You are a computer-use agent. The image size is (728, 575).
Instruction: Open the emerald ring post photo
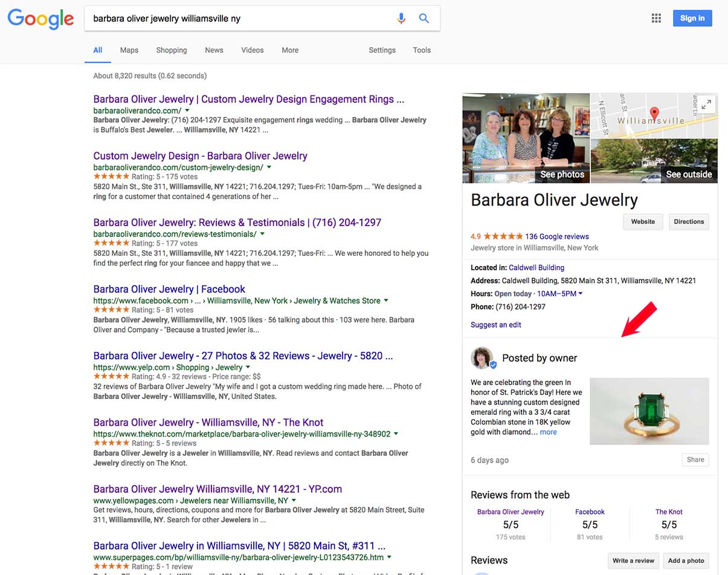tap(649, 411)
